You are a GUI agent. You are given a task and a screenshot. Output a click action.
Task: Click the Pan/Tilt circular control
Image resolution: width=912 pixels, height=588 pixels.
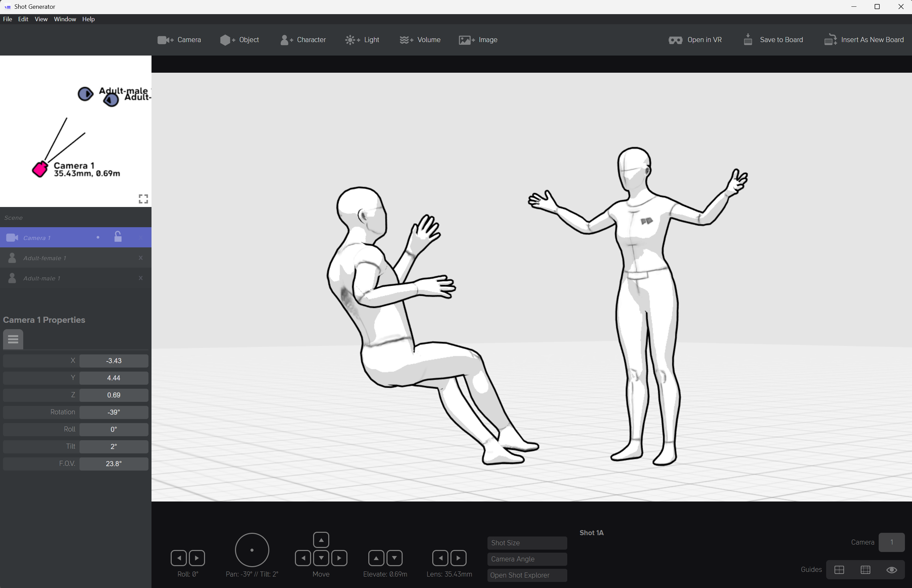[x=252, y=550]
